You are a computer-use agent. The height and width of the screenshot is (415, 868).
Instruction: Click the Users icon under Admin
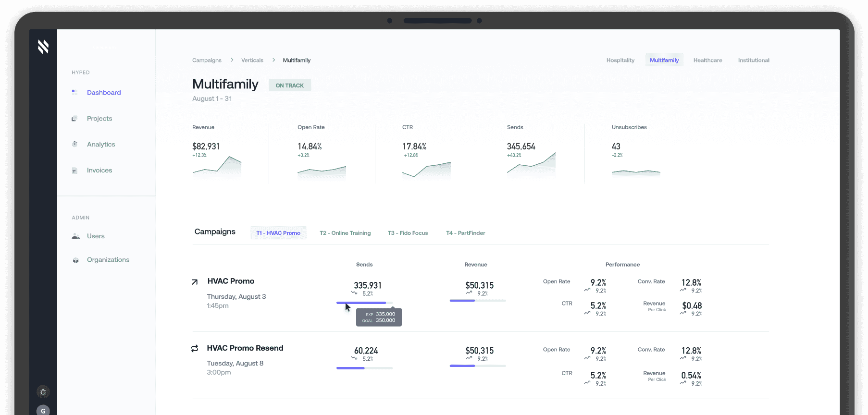75,236
